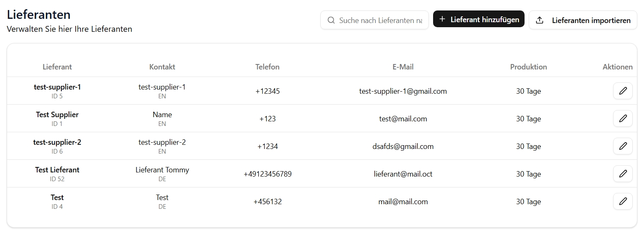The height and width of the screenshot is (236, 644).
Task: Click the upload icon on import button
Action: (540, 20)
